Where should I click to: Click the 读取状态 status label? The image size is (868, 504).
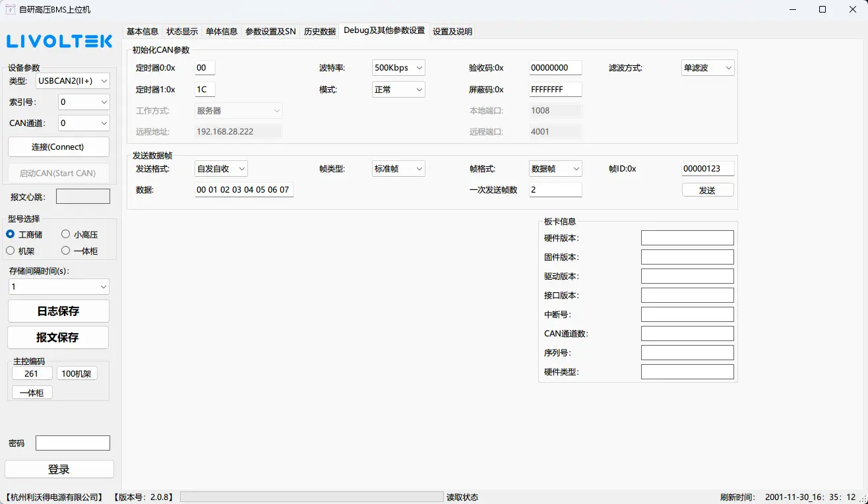pos(462,497)
